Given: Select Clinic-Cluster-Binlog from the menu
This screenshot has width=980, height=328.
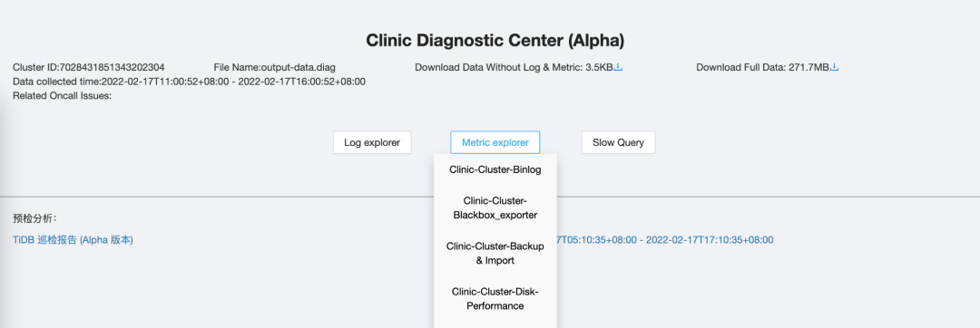Looking at the screenshot, I should pyautogui.click(x=495, y=169).
